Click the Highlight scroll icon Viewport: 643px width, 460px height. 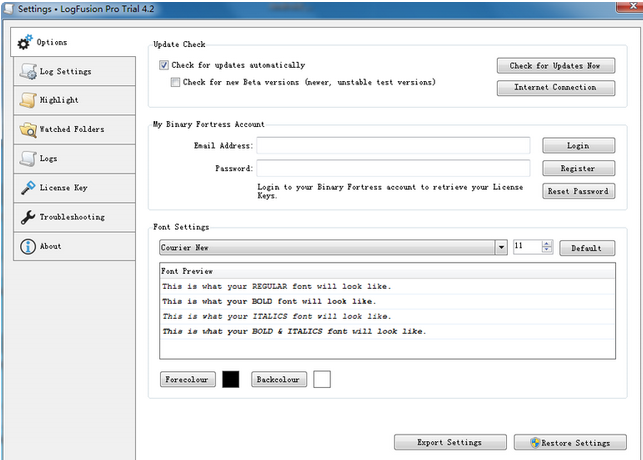pyautogui.click(x=28, y=100)
